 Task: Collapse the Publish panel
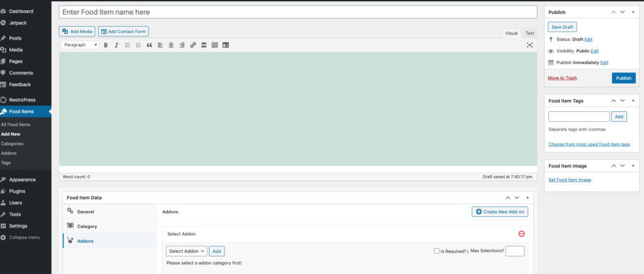click(x=633, y=12)
